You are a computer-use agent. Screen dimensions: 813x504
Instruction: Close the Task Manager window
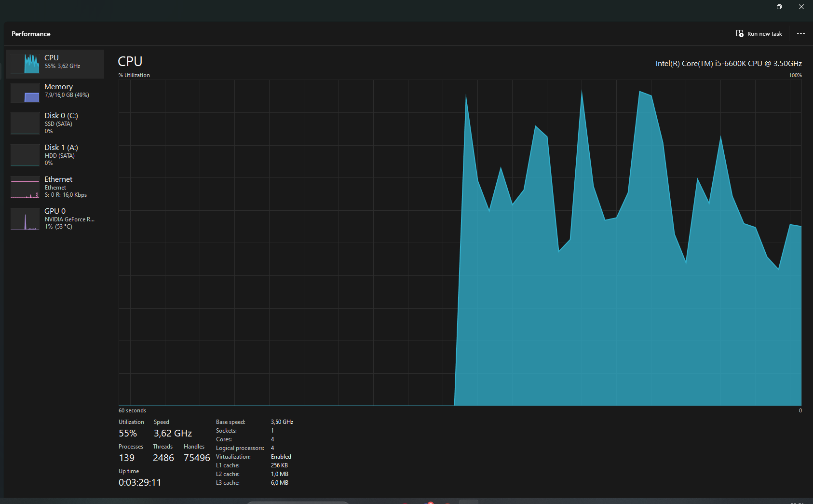(801, 7)
